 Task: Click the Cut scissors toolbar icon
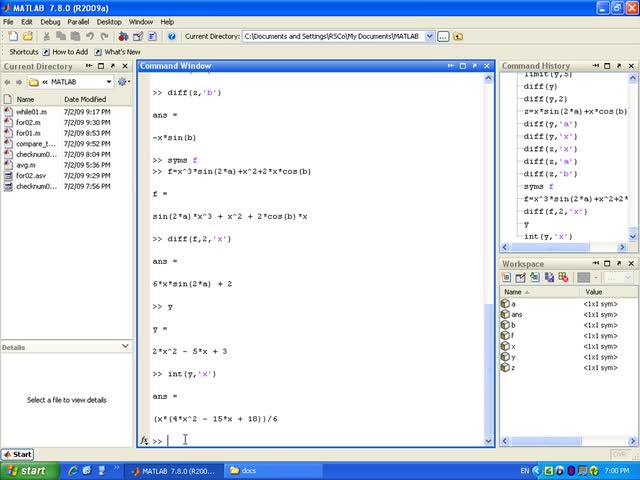point(47,36)
